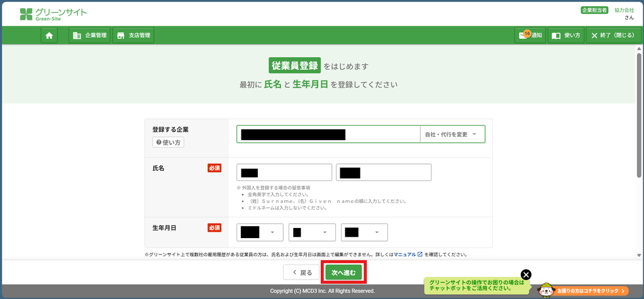This screenshot has width=644, height=299.
Task: Click the 次へ進む button
Action: point(343,273)
